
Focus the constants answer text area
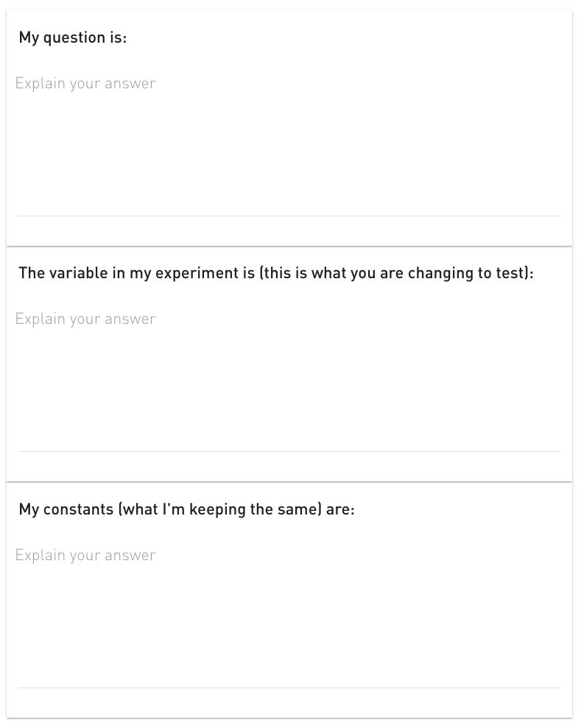pos(289,615)
